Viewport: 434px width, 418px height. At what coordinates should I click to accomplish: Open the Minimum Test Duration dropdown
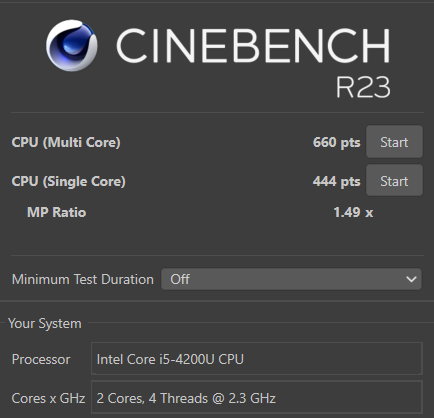(x=291, y=279)
